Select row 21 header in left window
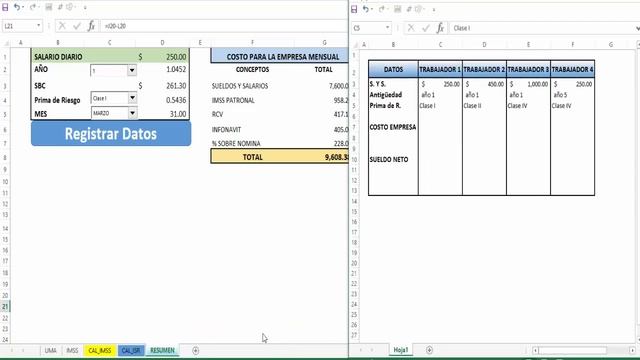Screen dimensions: 640x360 coord(5,306)
